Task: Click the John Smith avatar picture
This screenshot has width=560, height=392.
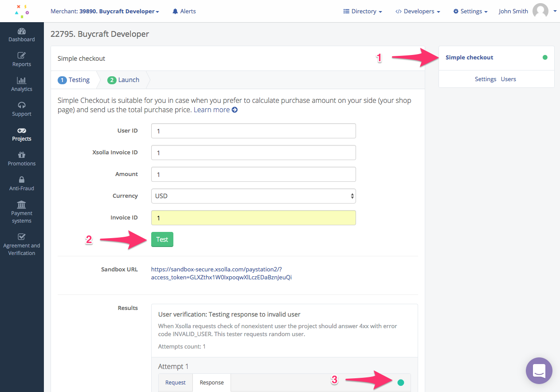Action: click(540, 11)
